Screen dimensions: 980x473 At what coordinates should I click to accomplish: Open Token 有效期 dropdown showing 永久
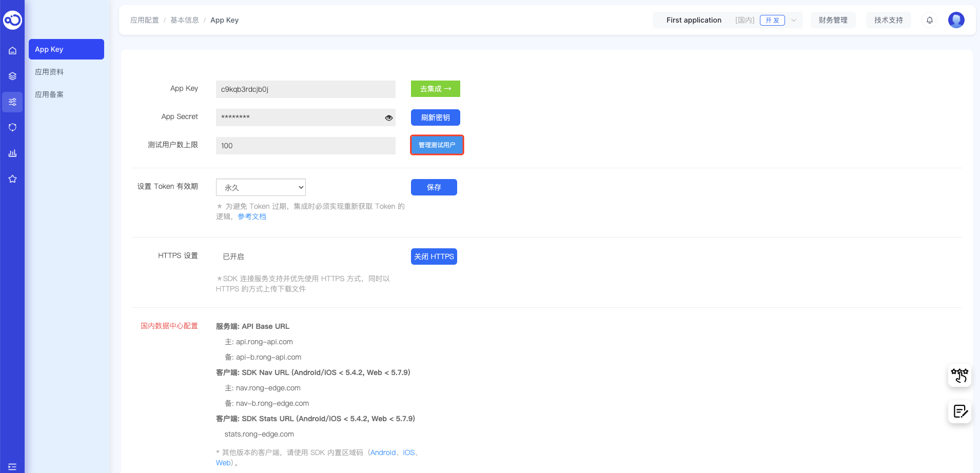pyautogui.click(x=261, y=187)
